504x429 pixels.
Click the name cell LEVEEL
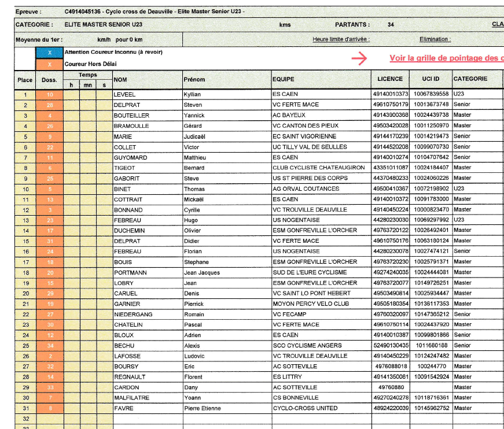[148, 94]
